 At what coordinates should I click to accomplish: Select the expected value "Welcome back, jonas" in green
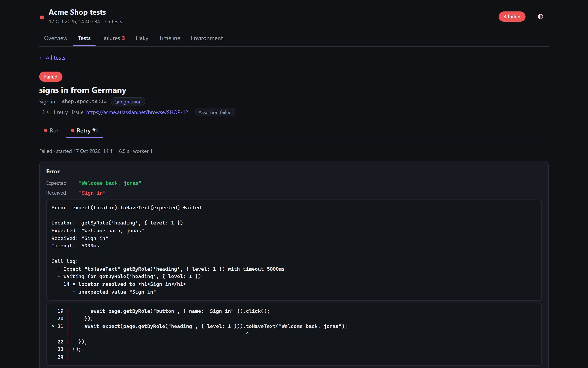tap(110, 183)
